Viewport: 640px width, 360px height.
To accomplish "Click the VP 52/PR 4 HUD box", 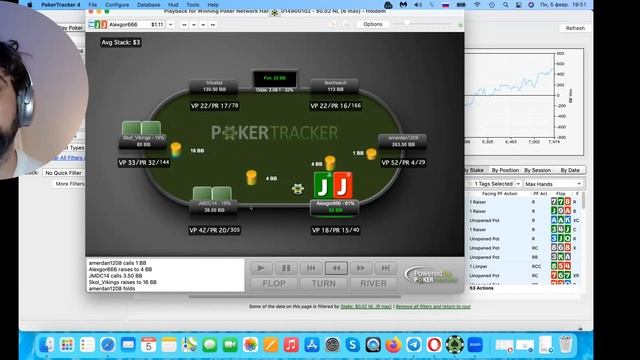I will pos(403,162).
